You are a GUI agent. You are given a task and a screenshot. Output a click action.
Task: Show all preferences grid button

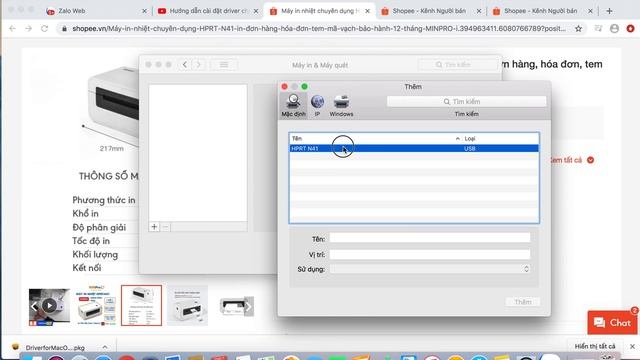click(x=224, y=65)
